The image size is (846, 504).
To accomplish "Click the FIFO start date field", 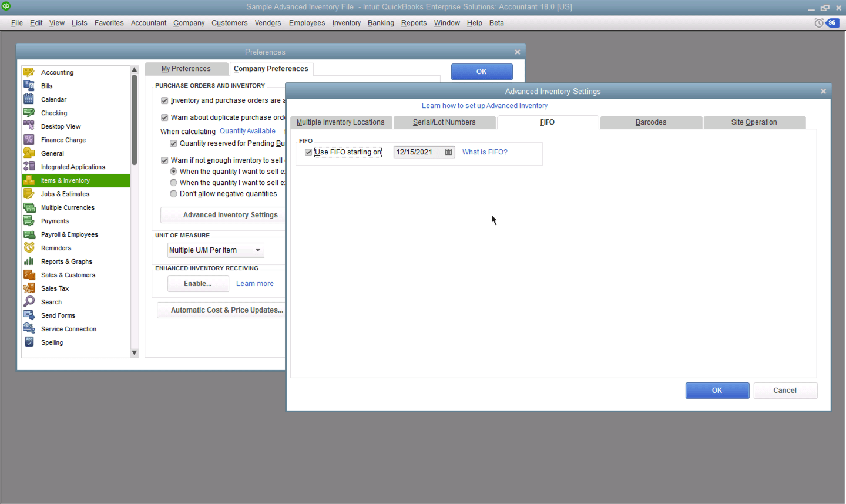I will (x=418, y=152).
